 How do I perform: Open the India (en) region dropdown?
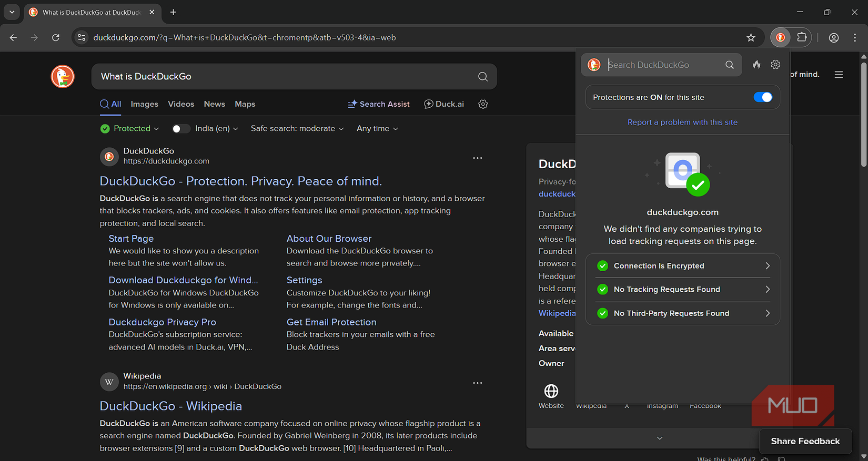217,129
